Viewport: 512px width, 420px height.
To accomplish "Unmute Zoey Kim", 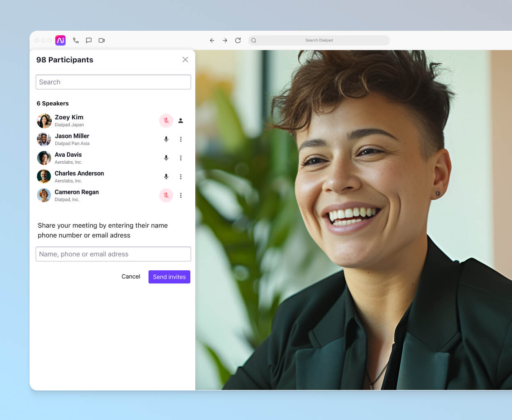I will tap(166, 121).
